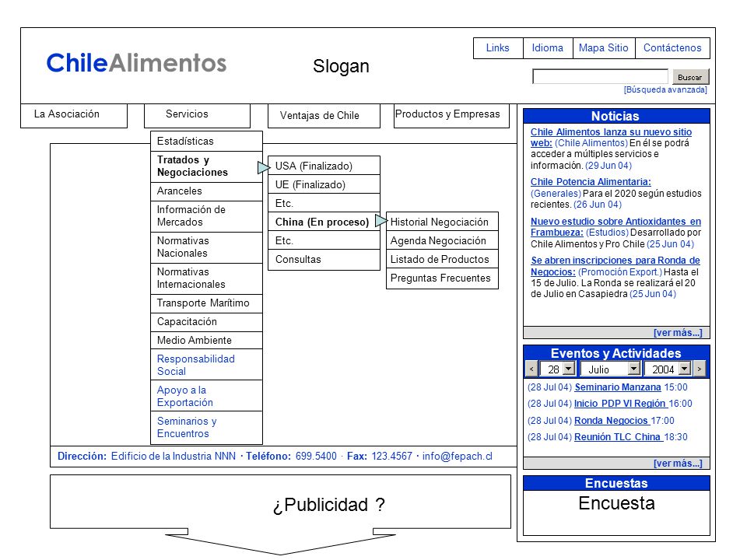Click the next date arrow in Eventos
Image resolution: width=747 pixels, height=560 pixels.
(700, 369)
